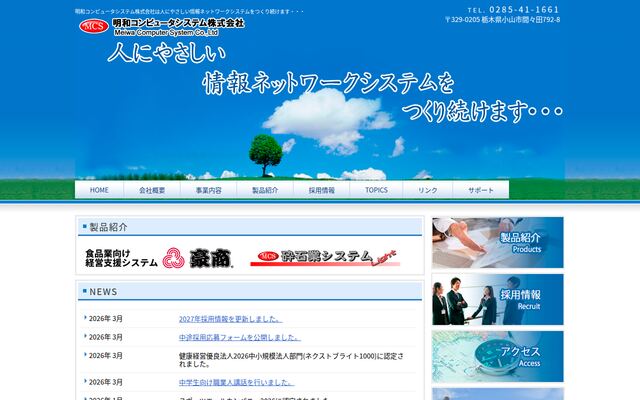Click the TEL. 0285-41-1661 phone number
640x400 pixels.
click(513, 9)
